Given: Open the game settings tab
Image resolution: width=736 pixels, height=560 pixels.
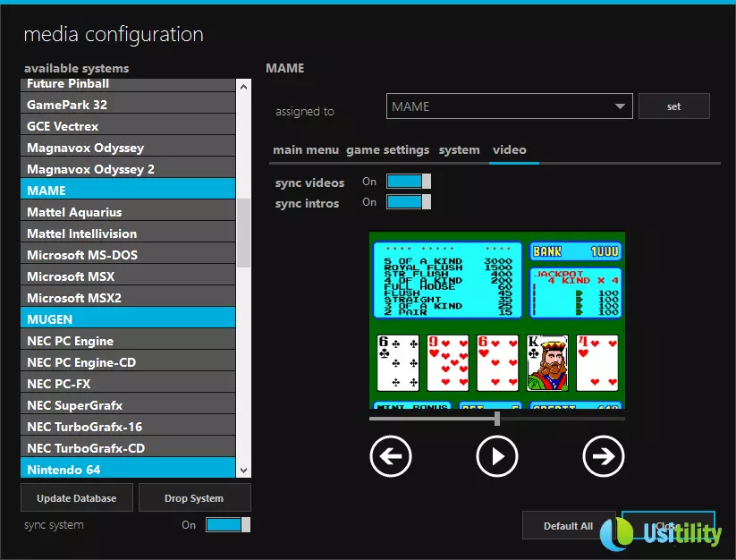Looking at the screenshot, I should tap(387, 150).
